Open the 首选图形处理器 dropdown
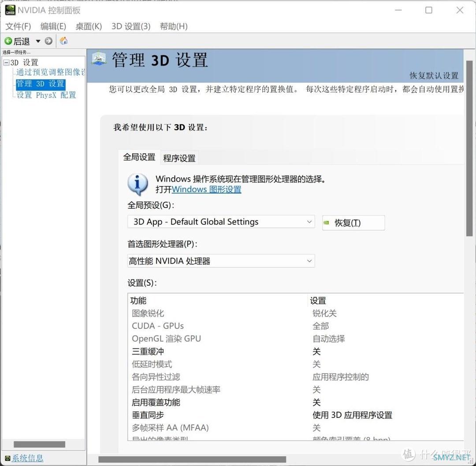This screenshot has height=466, width=476. tap(221, 261)
